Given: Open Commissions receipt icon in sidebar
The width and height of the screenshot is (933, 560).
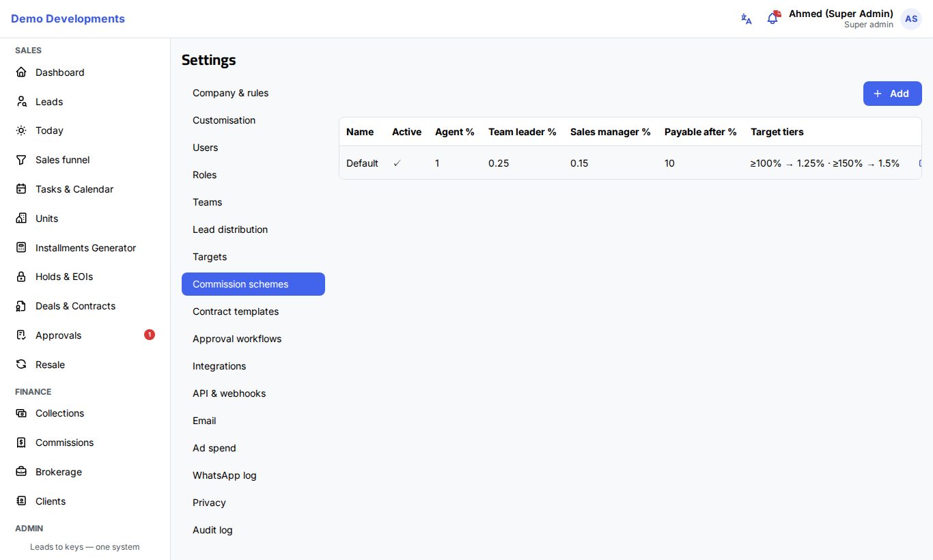Looking at the screenshot, I should [21, 443].
